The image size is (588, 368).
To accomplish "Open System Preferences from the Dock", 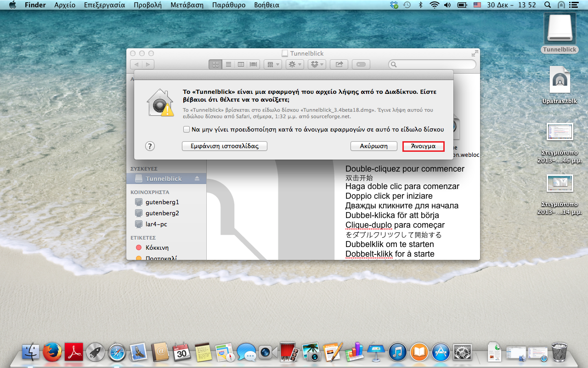I will pyautogui.click(x=462, y=352).
